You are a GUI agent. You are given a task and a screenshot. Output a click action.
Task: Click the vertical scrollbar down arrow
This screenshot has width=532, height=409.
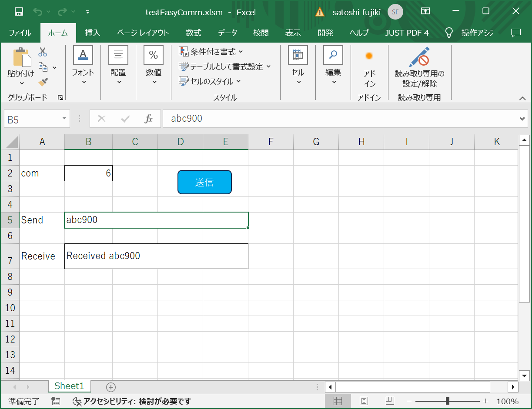coord(524,376)
